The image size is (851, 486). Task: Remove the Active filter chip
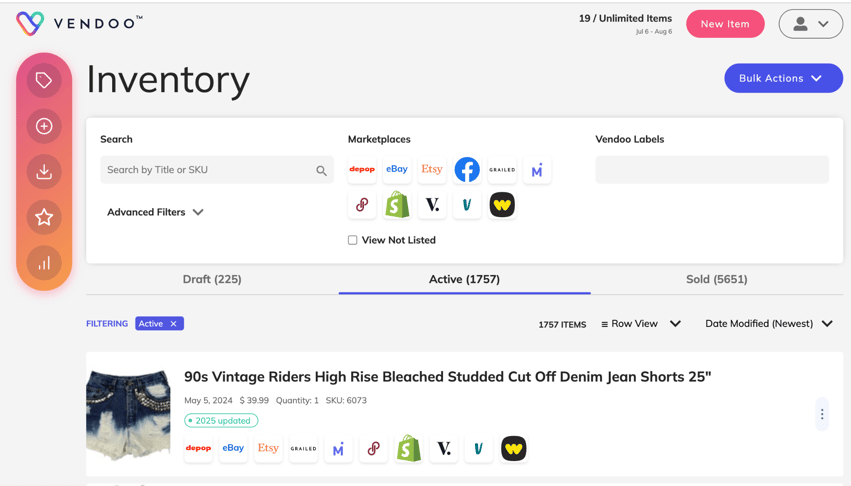(174, 324)
